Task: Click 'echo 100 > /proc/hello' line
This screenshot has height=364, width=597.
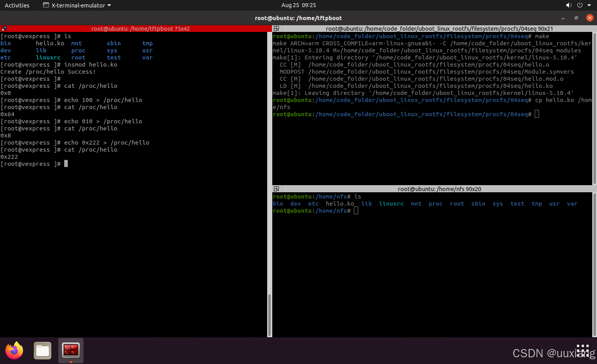Action: (x=71, y=100)
